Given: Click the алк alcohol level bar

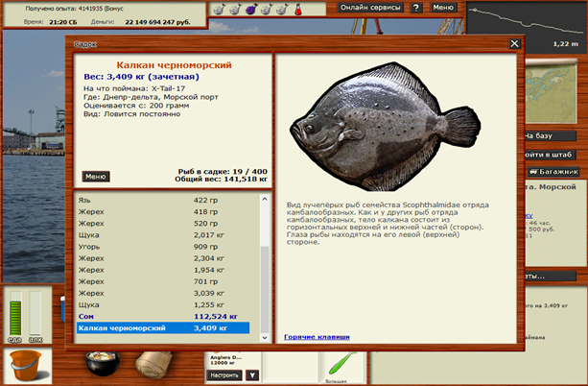Looking at the screenshot, I should (35, 313).
